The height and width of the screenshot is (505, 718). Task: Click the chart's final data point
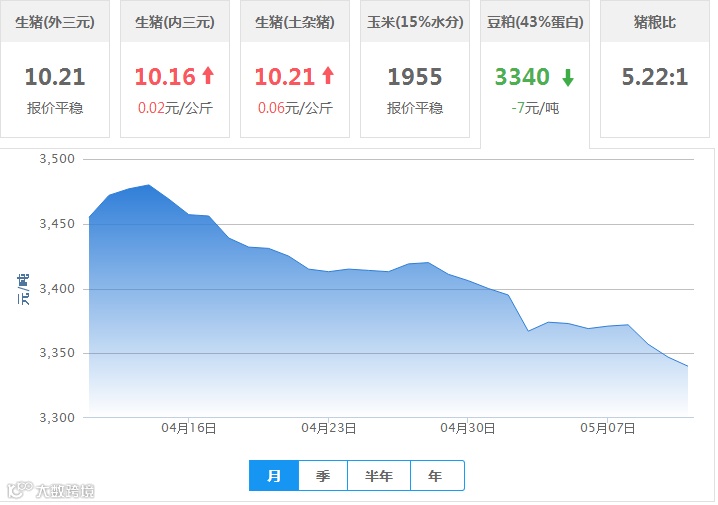tap(687, 366)
